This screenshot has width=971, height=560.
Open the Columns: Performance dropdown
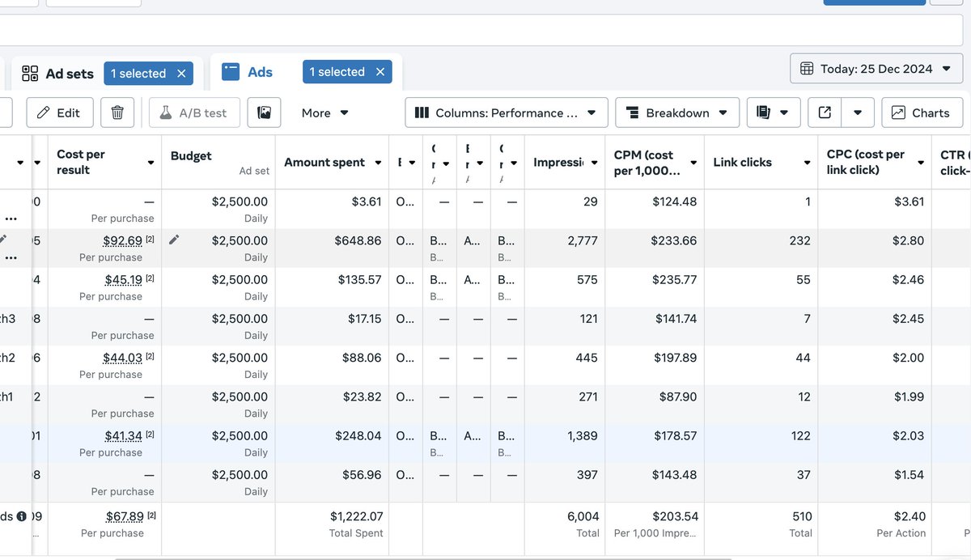(507, 112)
